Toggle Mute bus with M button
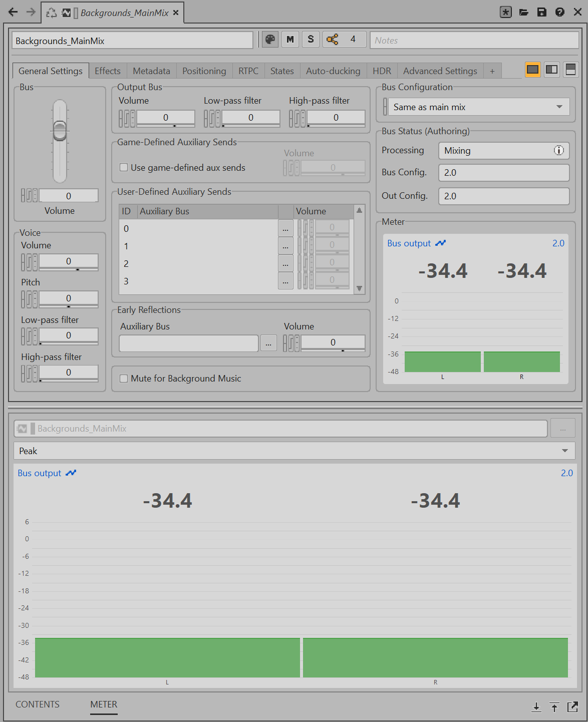This screenshot has height=722, width=588. [x=290, y=40]
